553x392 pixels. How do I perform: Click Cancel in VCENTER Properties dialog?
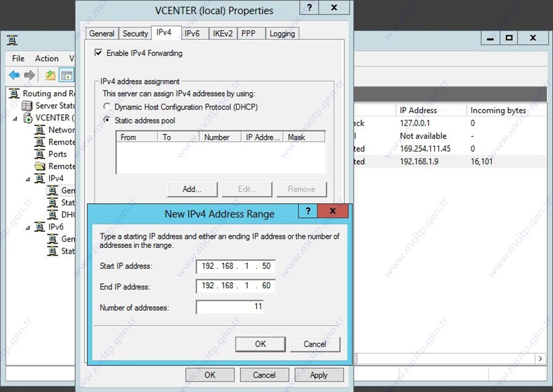click(264, 375)
